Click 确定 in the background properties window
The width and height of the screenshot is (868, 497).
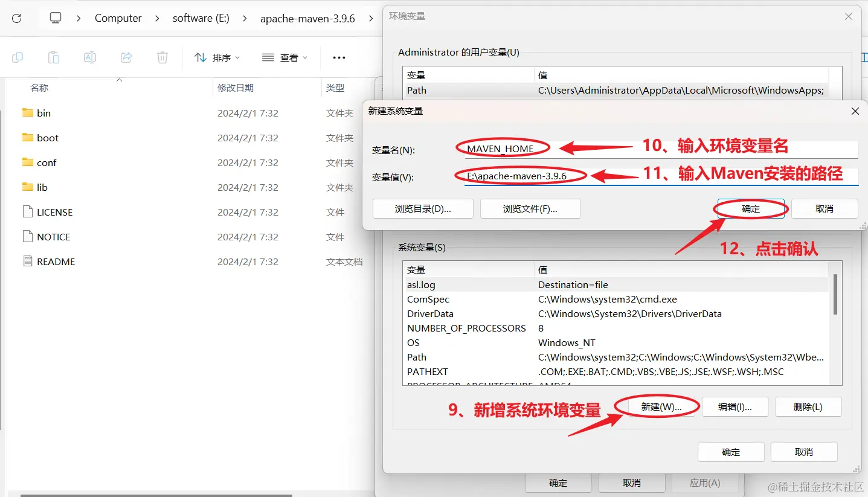pos(558,483)
